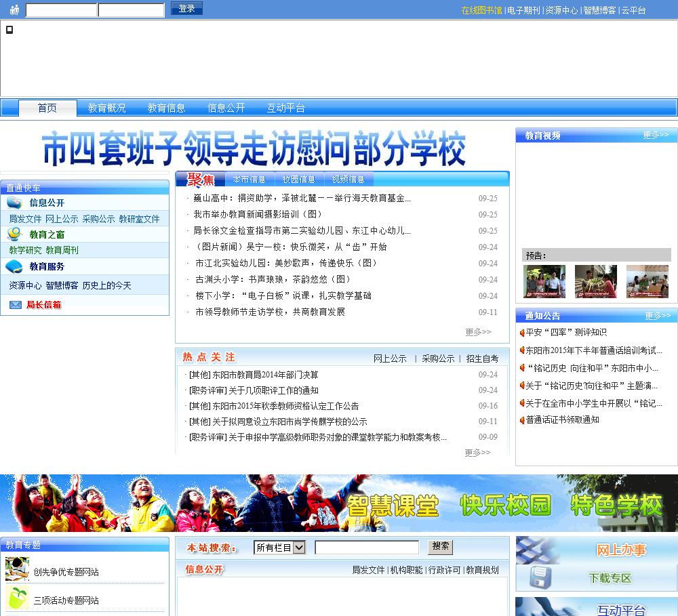The width and height of the screenshot is (678, 616).
Task: Open 更多>> in the 教育视频 panel
Action: pos(656,135)
